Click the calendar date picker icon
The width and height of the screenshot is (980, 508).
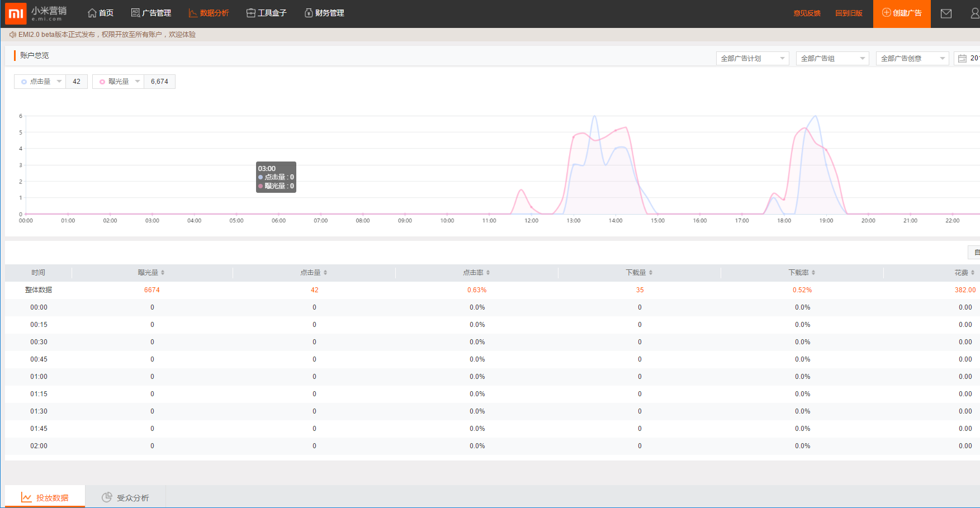pyautogui.click(x=962, y=59)
